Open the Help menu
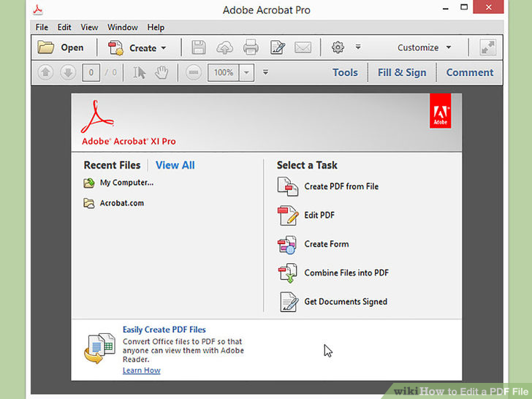 click(x=156, y=27)
